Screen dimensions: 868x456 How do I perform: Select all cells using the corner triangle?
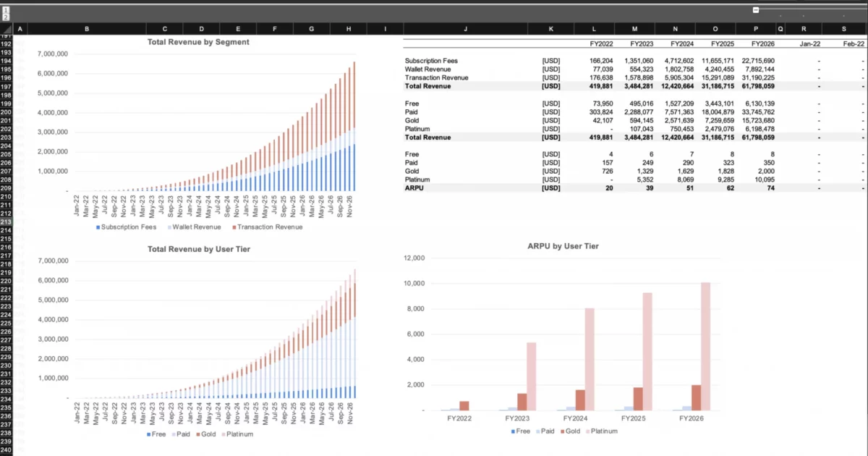coord(8,30)
